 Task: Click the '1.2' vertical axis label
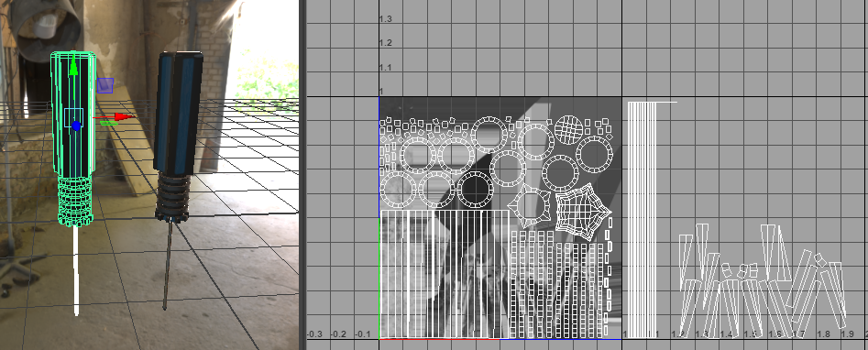coord(385,43)
